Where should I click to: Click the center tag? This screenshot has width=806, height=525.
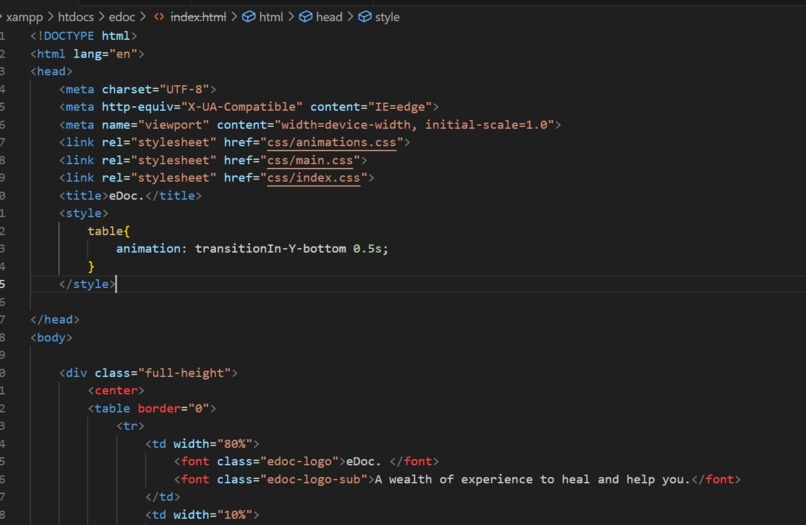pos(116,391)
